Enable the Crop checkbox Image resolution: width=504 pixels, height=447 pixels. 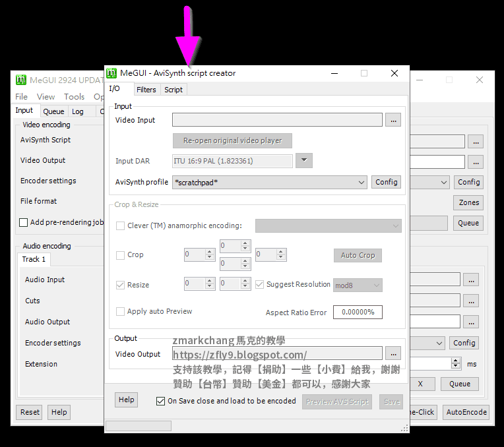pos(120,255)
